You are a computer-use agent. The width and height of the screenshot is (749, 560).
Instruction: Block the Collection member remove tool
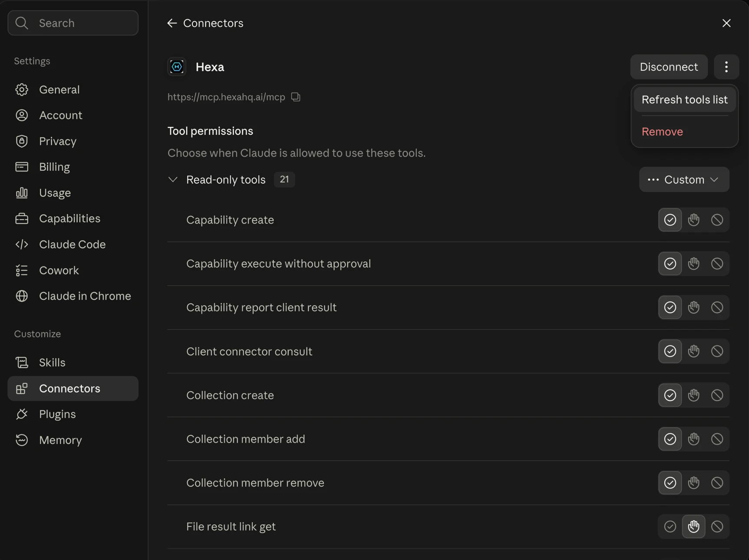click(717, 483)
